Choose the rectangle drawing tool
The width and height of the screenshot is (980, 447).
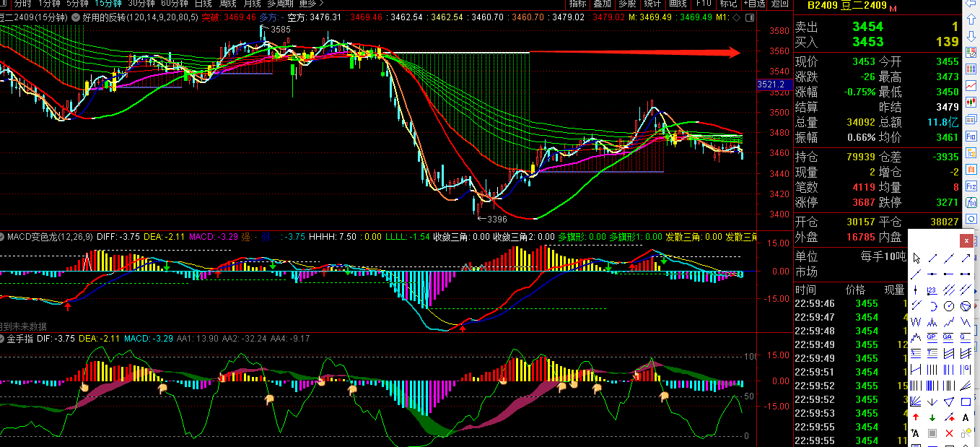coord(966,402)
